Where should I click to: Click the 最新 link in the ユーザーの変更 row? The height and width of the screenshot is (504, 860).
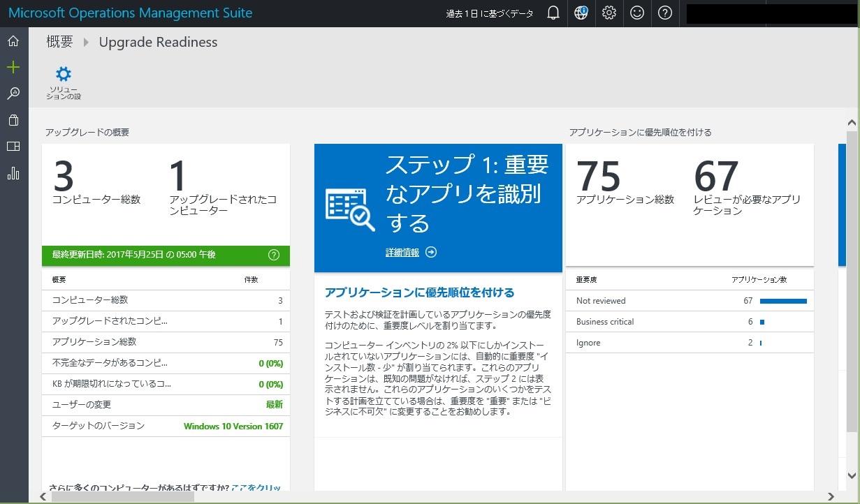[x=276, y=405]
